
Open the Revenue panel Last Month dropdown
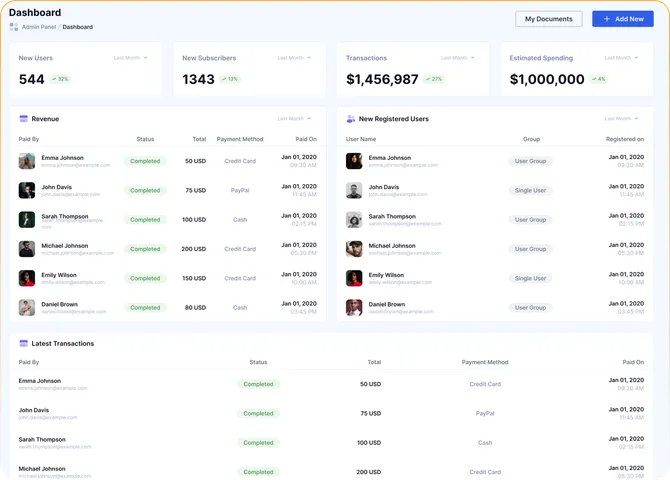294,118
